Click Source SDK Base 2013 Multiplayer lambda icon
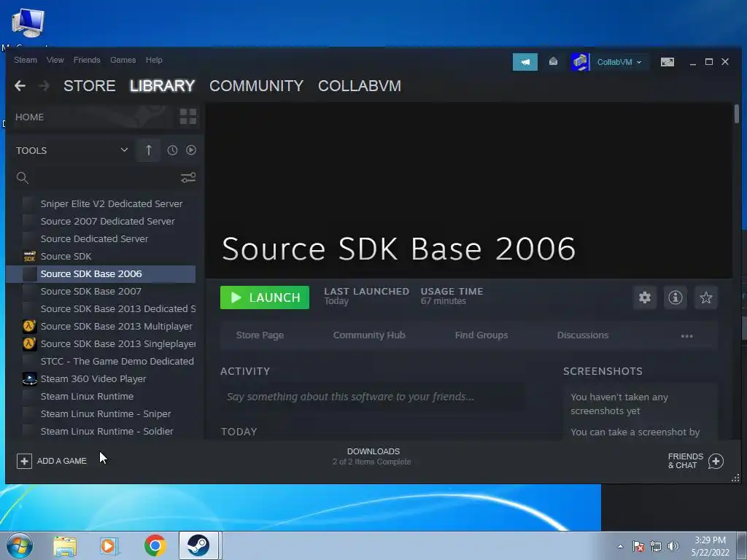Screen dimensions: 747x560 29,326
